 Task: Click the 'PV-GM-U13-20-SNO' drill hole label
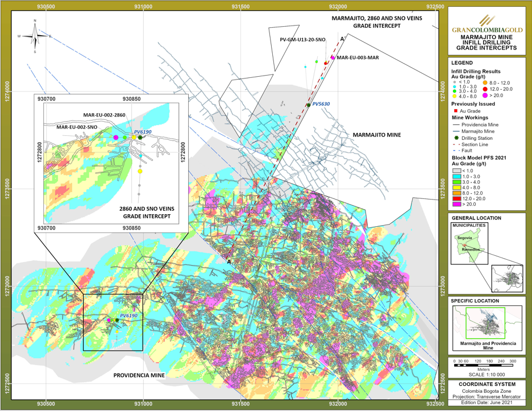302,40
